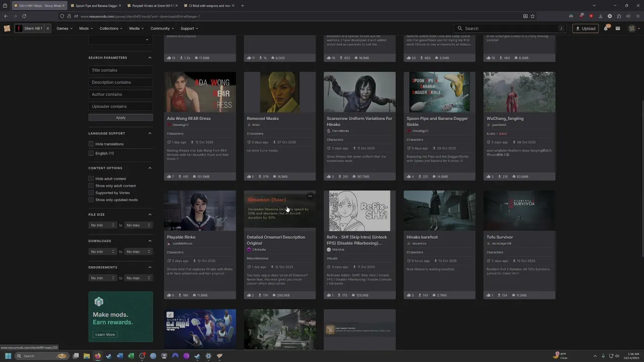Open a new browser tab with plus
The width and height of the screenshot is (644, 362).
click(x=243, y=6)
